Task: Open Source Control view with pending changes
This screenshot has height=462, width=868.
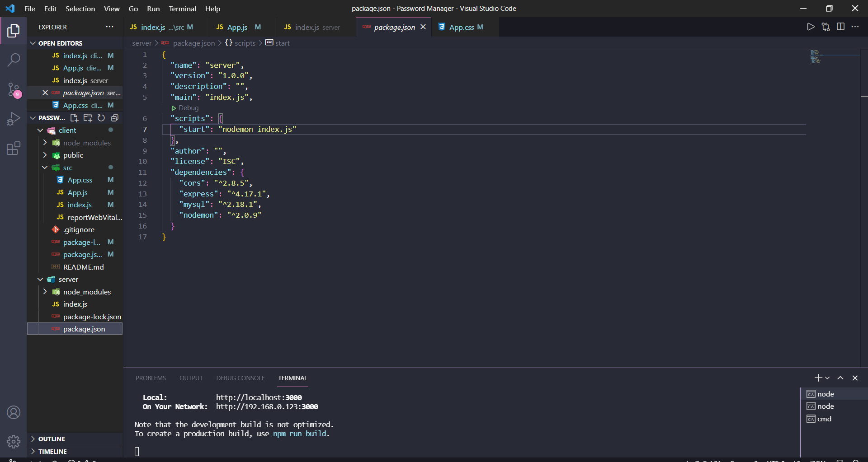Action: point(14,89)
